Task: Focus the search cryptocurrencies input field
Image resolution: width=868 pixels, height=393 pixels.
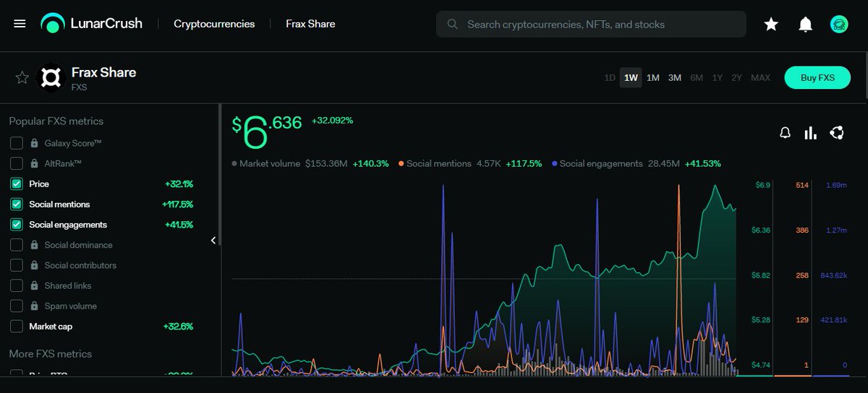Action: [x=591, y=24]
